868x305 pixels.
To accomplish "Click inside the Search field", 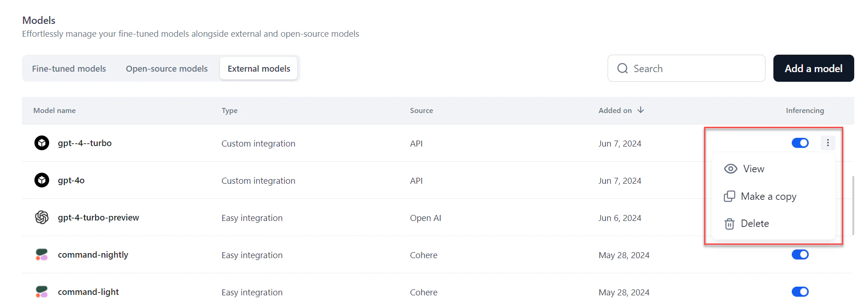I will point(680,68).
